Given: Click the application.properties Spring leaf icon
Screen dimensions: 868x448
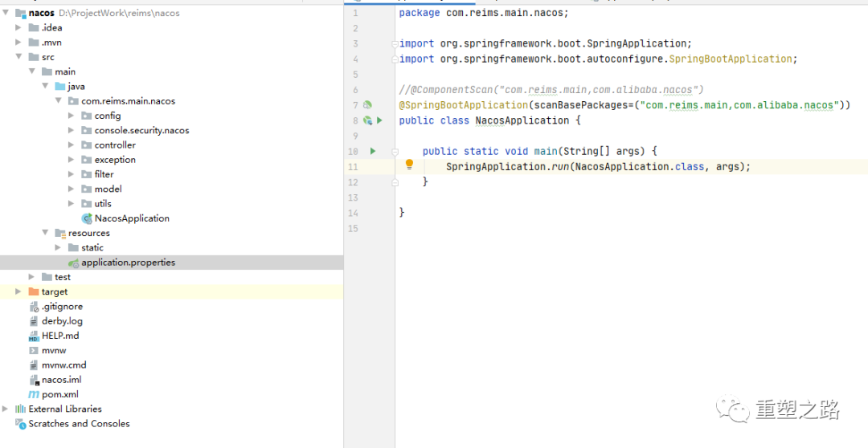Looking at the screenshot, I should point(73,263).
